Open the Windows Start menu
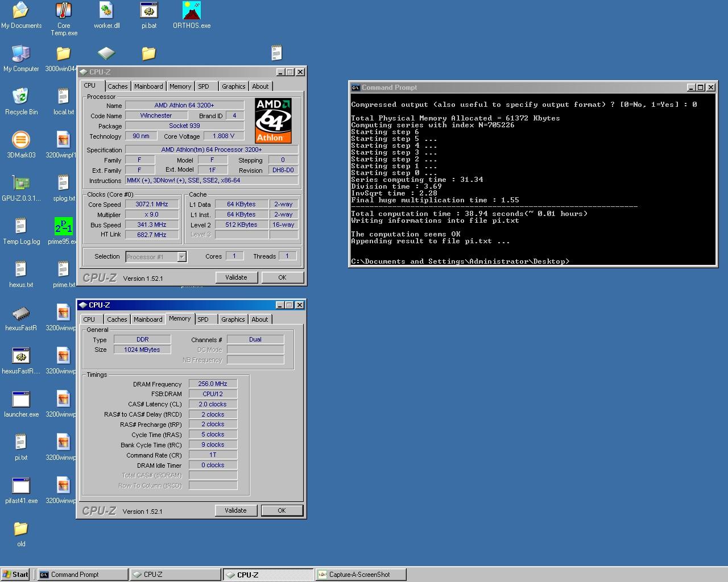Image resolution: width=728 pixels, height=582 pixels. 15,575
